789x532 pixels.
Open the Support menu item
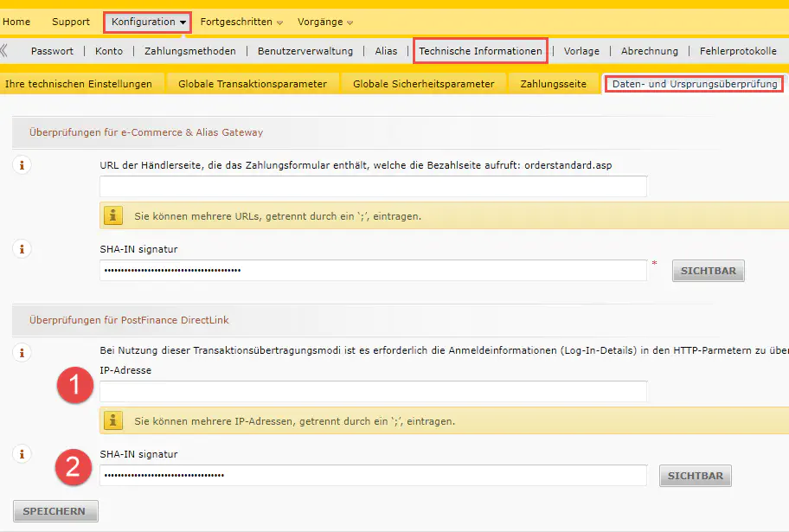(x=70, y=22)
